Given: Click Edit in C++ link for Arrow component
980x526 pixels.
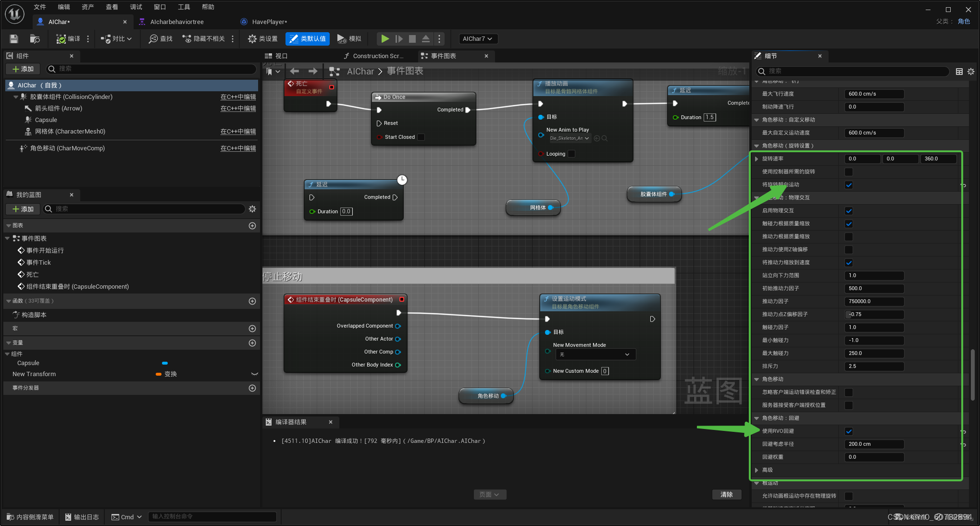Looking at the screenshot, I should 238,109.
